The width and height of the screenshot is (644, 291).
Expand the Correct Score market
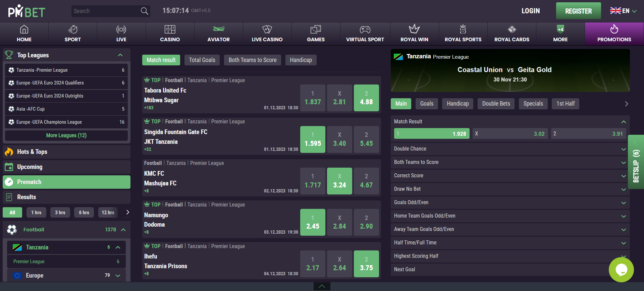point(510,176)
